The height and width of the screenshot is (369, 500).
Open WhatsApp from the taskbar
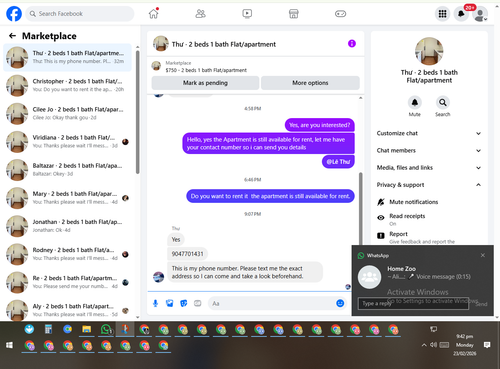[x=106, y=329]
